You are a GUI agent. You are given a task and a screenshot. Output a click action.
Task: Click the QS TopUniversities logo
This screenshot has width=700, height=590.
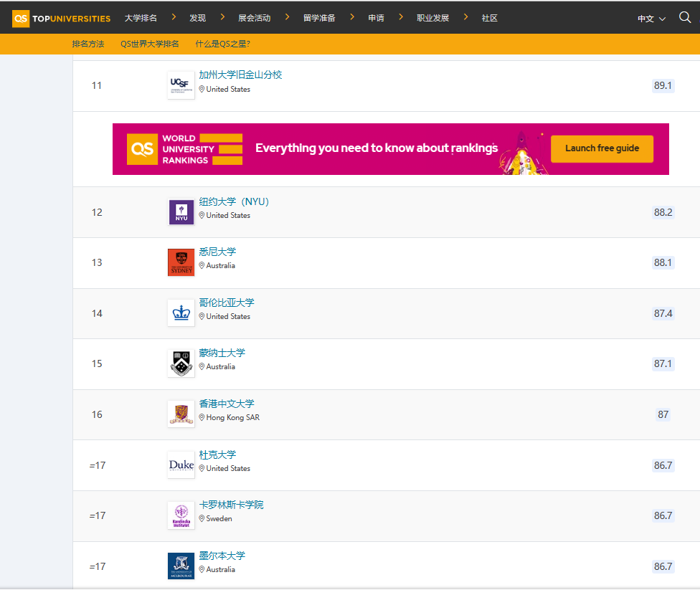coord(62,18)
